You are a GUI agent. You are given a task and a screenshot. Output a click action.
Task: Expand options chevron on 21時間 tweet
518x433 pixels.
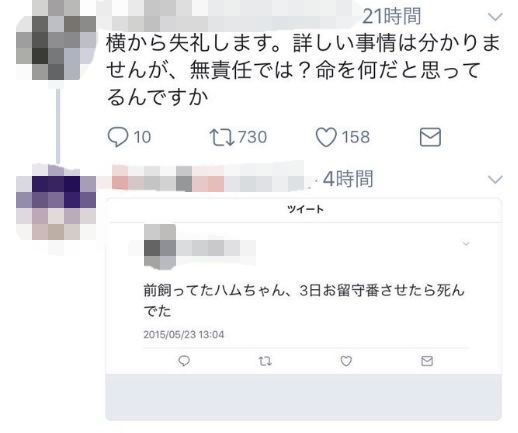click(495, 17)
